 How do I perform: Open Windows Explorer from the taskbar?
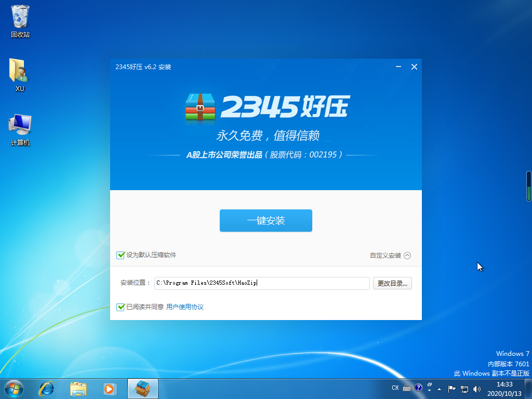coord(78,388)
